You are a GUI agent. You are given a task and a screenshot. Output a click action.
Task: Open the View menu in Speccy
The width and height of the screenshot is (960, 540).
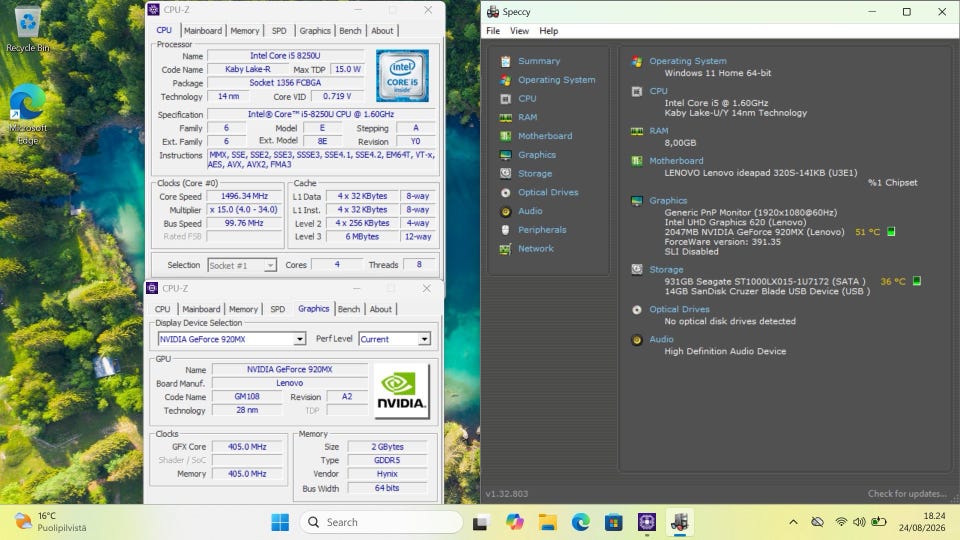pos(520,31)
